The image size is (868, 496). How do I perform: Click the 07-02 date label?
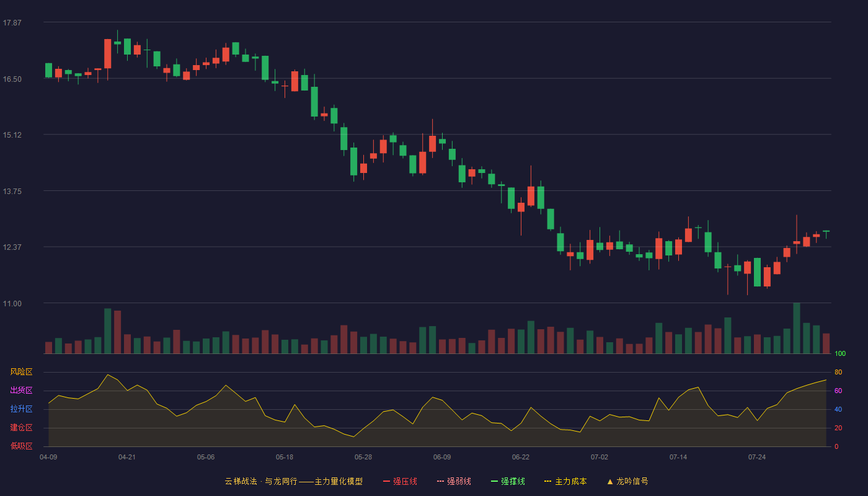tap(600, 457)
